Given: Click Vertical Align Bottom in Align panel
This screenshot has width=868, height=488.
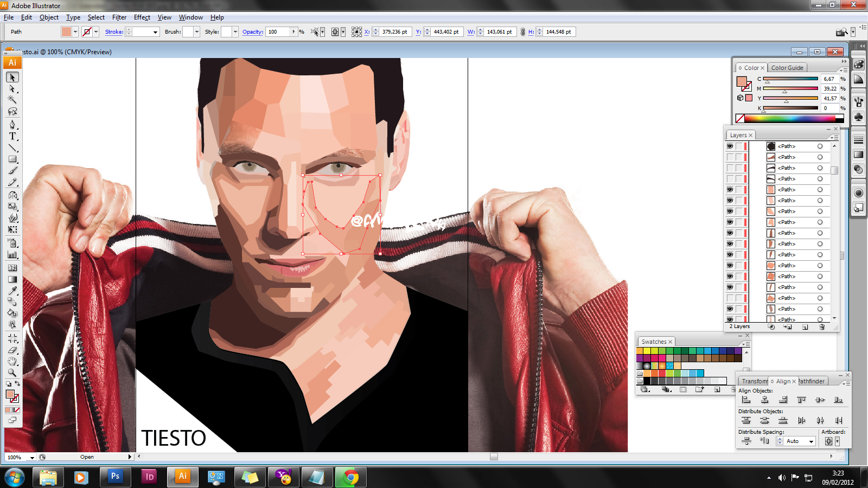Looking at the screenshot, I should [x=838, y=400].
